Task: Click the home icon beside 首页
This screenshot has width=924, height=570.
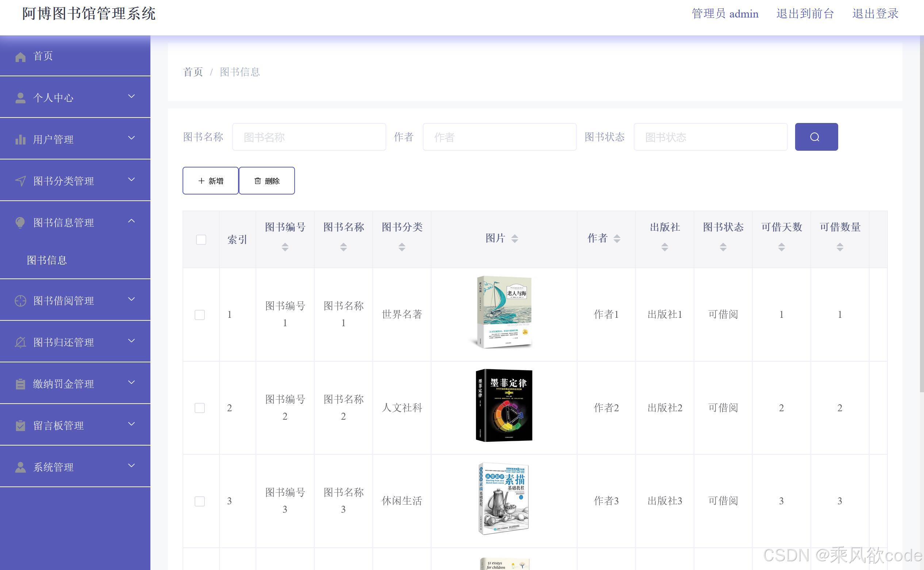Action: pyautogui.click(x=20, y=57)
